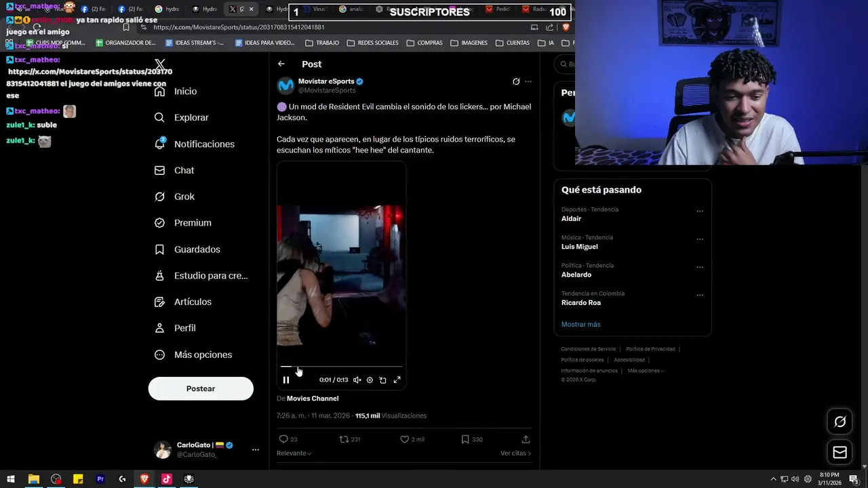Viewport: 868px width, 488px height.
Task: Bookmark the post with 330 saves
Action: coord(465,439)
